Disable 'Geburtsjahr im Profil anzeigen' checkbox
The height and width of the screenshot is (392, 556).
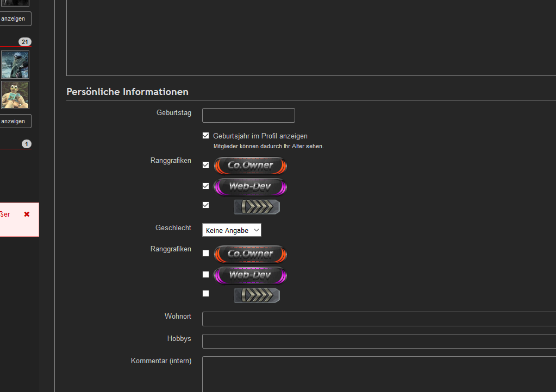pyautogui.click(x=205, y=136)
